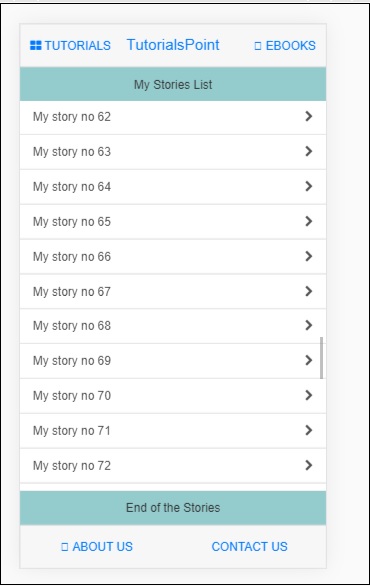Click the arrow beside My story no 66
This screenshot has height=586, width=370.
click(308, 256)
